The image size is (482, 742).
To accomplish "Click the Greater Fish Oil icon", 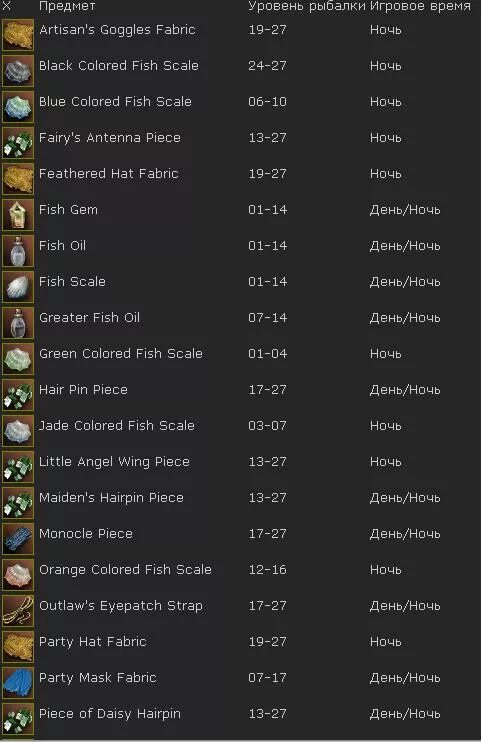I will click(18, 323).
